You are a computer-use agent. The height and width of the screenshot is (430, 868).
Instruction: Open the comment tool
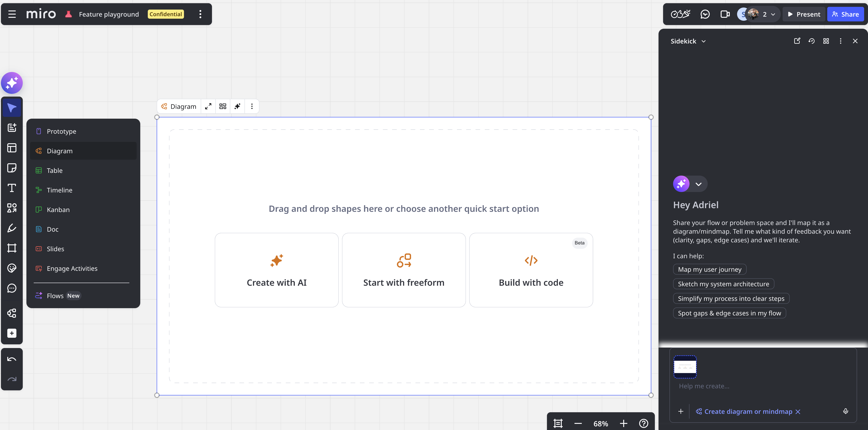12,289
